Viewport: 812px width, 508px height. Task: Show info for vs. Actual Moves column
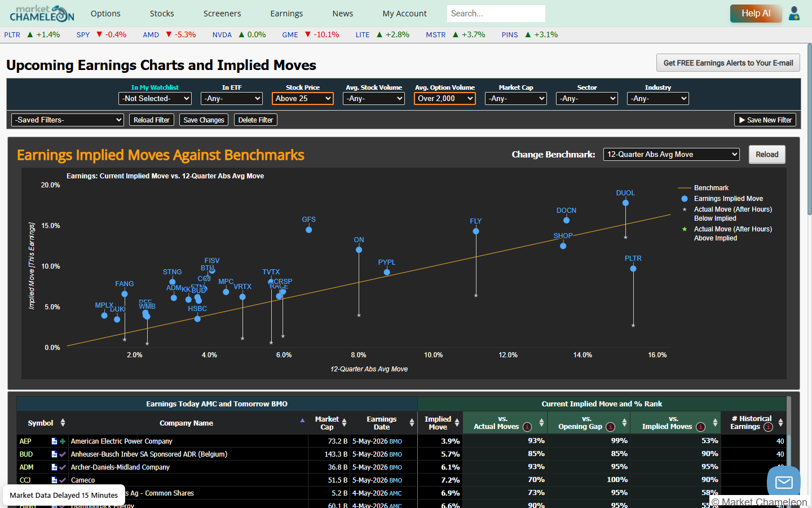point(527,427)
